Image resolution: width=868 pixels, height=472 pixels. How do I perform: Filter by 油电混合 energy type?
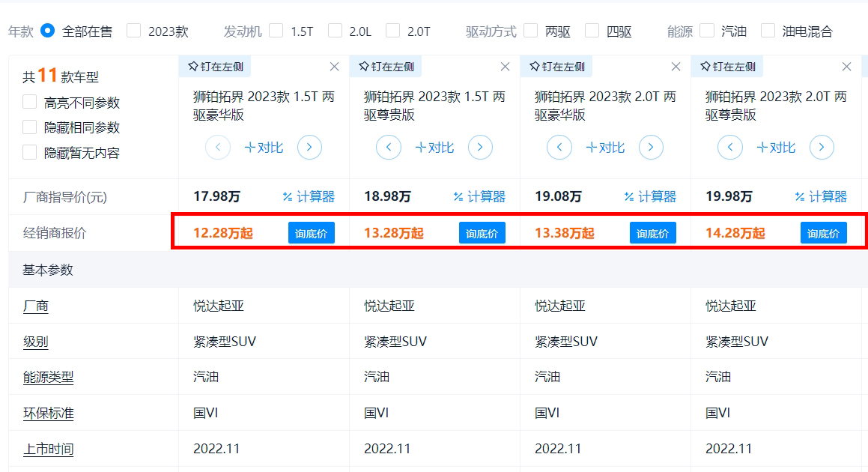coord(768,31)
